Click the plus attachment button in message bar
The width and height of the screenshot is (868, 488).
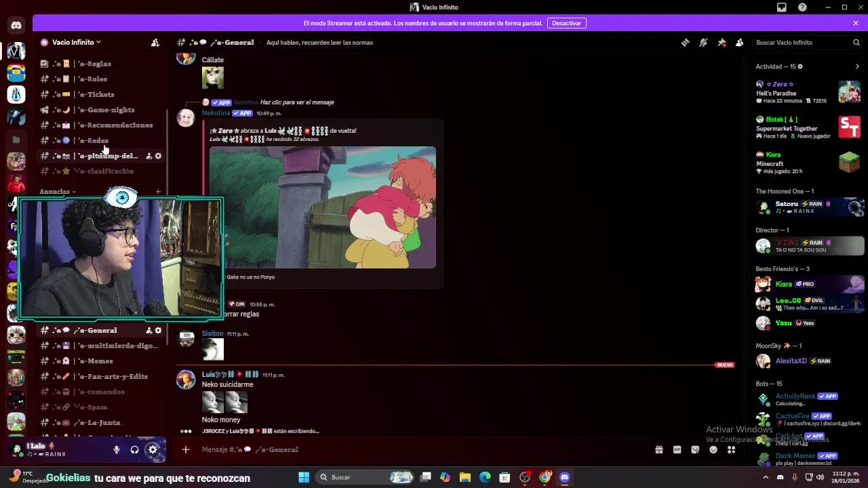(186, 449)
